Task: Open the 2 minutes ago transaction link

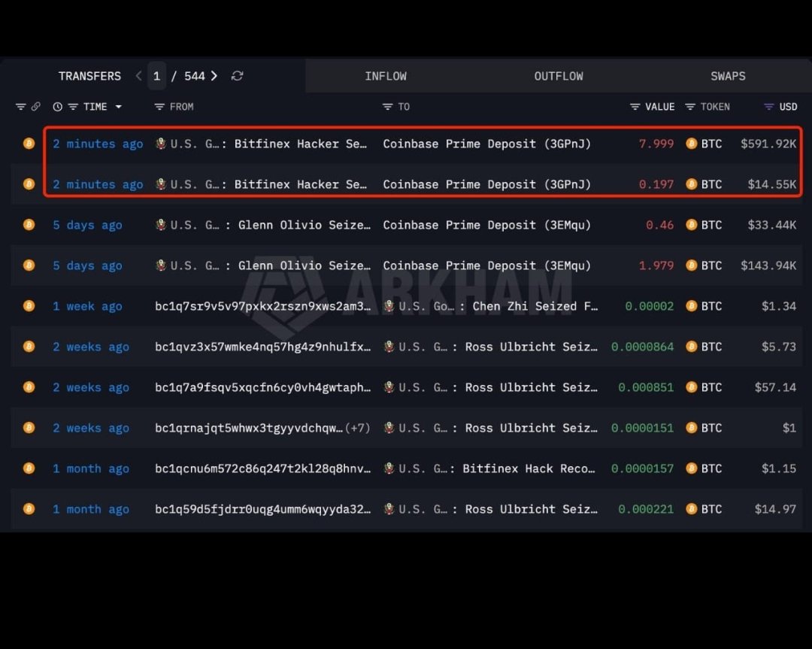Action: pos(98,144)
